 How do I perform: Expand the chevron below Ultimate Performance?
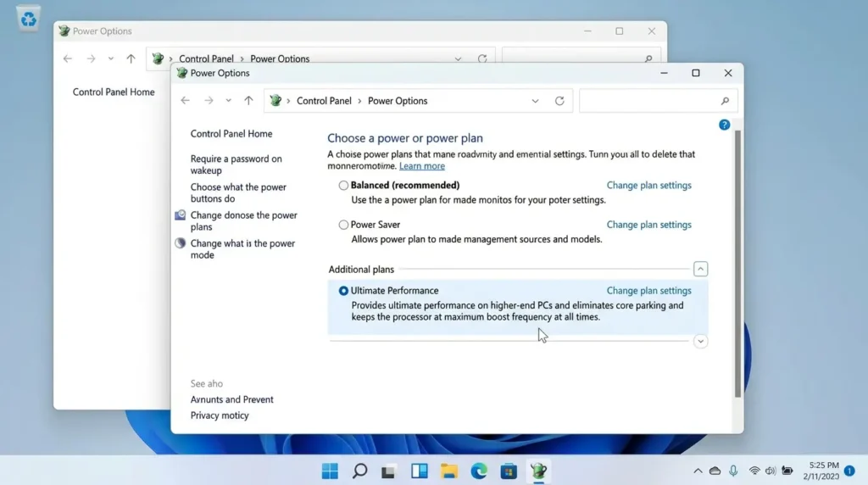click(700, 341)
